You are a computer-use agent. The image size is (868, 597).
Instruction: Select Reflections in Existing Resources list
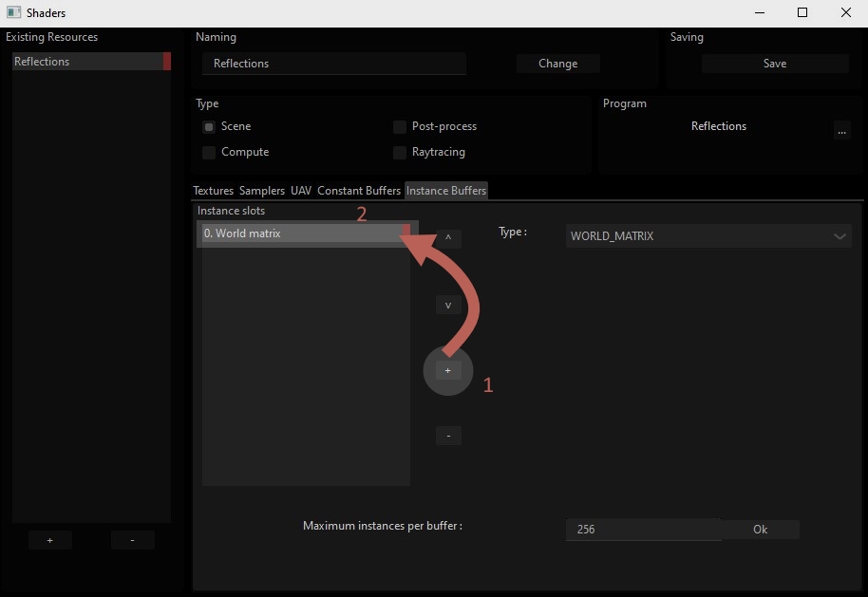91,62
